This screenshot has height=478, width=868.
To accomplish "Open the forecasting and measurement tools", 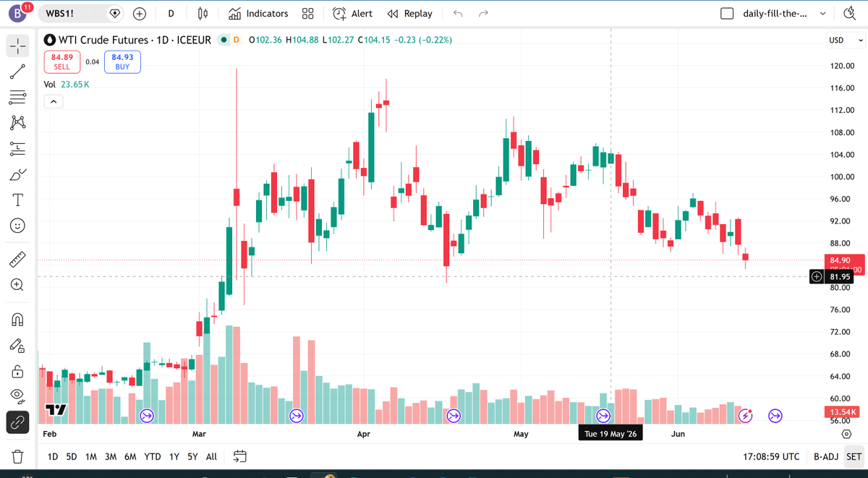I will coord(17,148).
